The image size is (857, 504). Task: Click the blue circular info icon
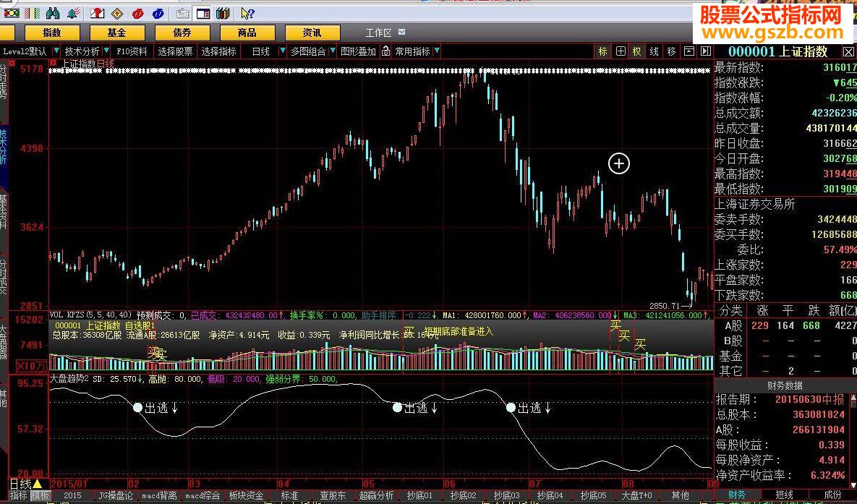coord(158,13)
